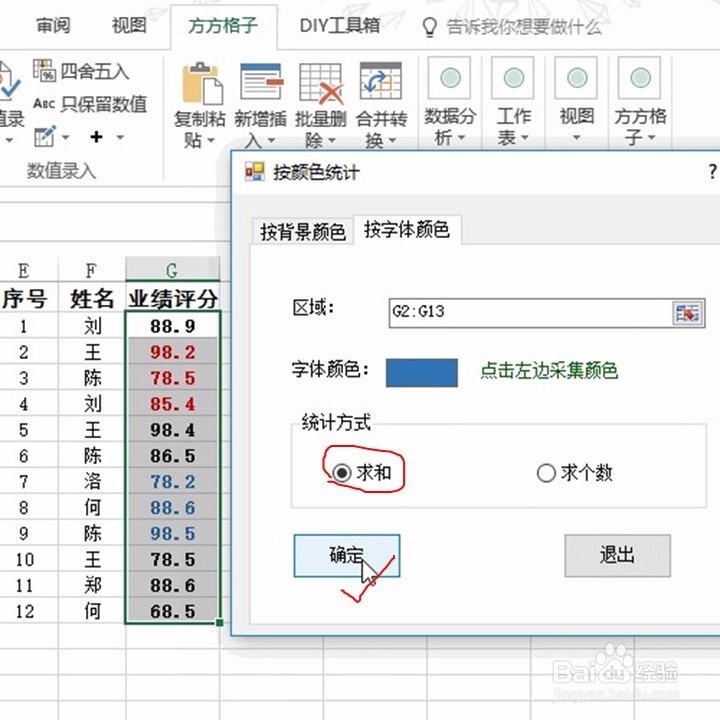Select the 求和 sum radio button

(x=342, y=472)
